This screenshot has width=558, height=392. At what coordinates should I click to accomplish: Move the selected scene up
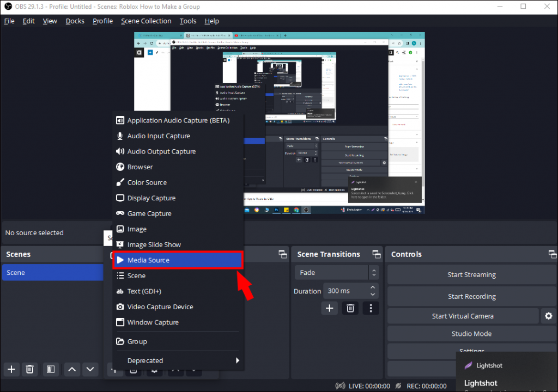[x=71, y=369]
